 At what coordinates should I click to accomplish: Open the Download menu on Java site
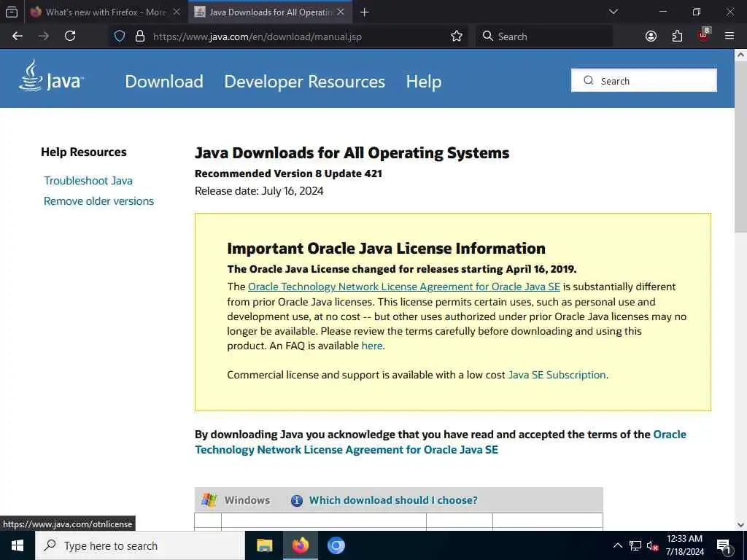164,82
